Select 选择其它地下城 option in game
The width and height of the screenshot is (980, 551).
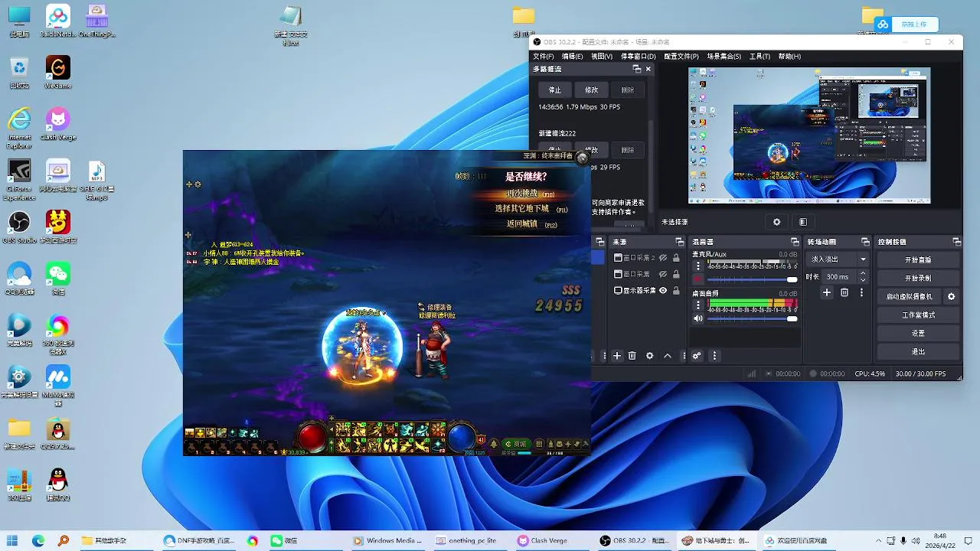click(x=531, y=209)
